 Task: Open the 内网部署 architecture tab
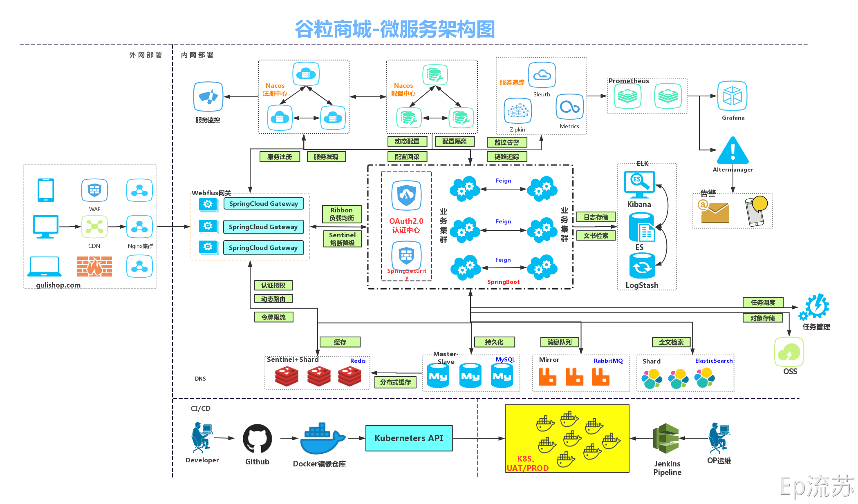(192, 55)
